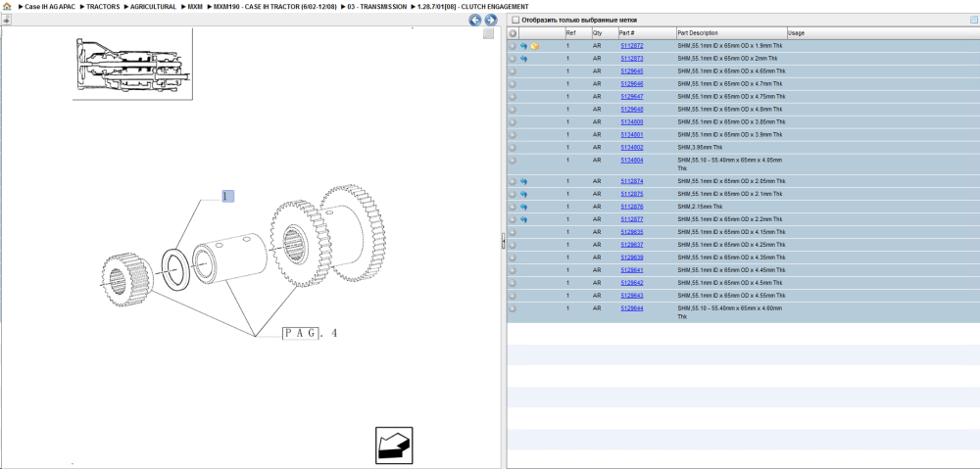The width and height of the screenshot is (980, 469).
Task: Click the blue replacement arrow for 5112874
Action: pos(523,181)
